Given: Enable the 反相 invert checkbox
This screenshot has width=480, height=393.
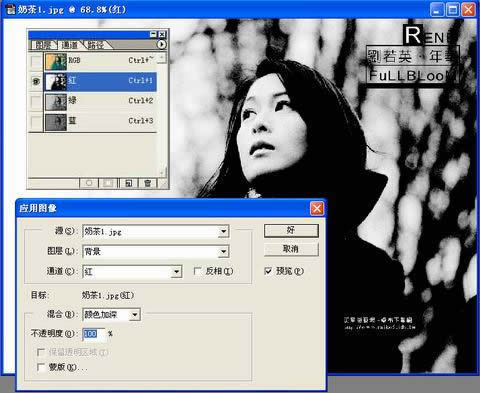Looking at the screenshot, I should tap(198, 271).
